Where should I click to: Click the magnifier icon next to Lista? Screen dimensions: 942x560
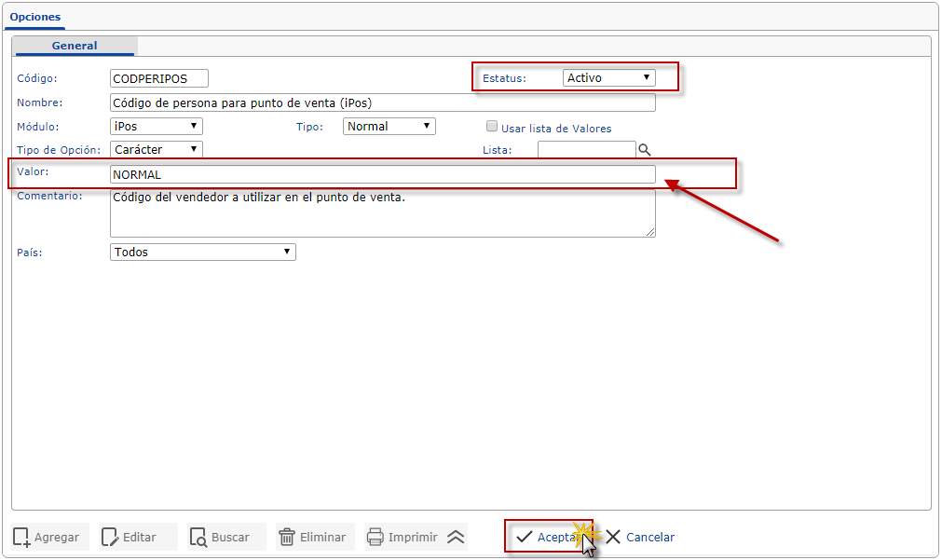click(x=644, y=150)
